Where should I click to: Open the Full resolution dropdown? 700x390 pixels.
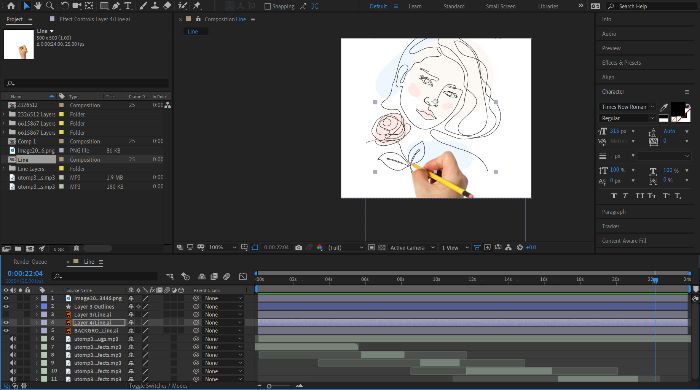[x=346, y=247]
